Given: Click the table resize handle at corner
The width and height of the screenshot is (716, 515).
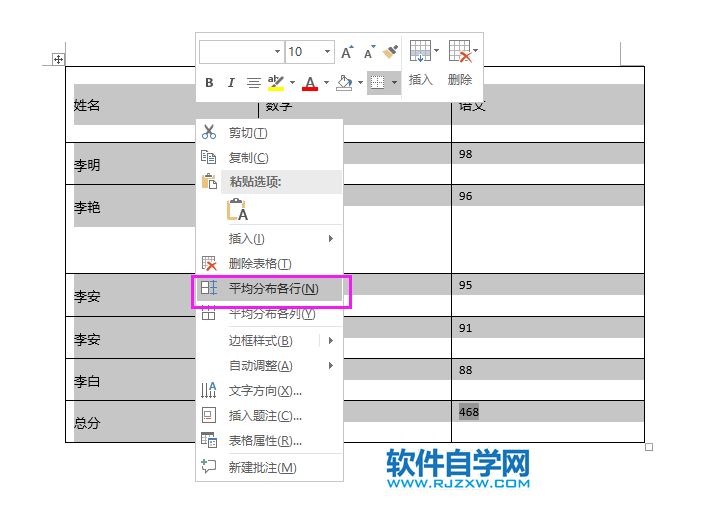Looking at the screenshot, I should click(x=649, y=447).
